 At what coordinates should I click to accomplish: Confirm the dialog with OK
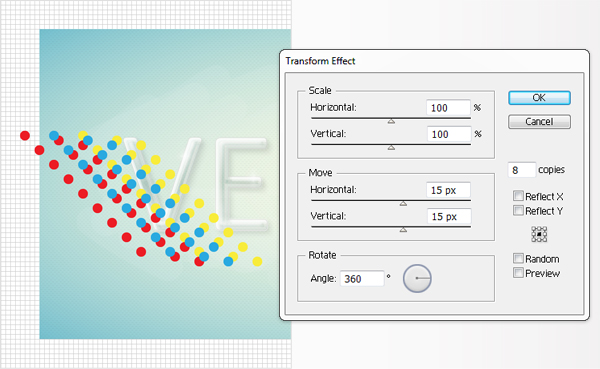coord(539,98)
